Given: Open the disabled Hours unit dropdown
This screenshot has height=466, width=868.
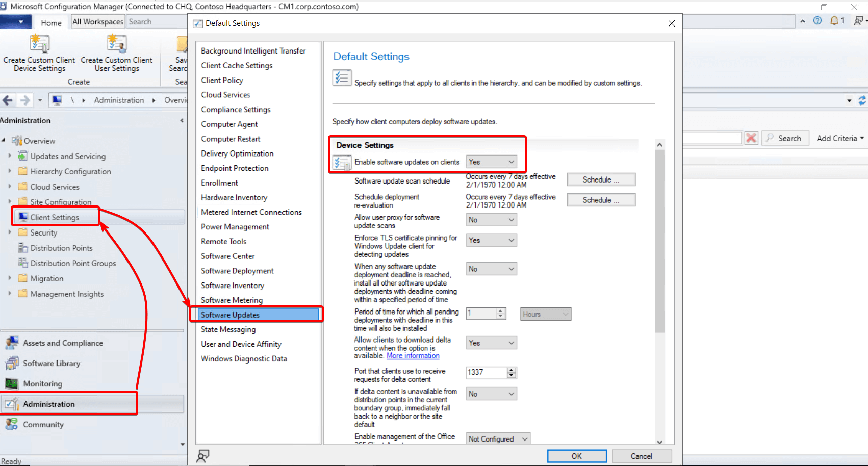Looking at the screenshot, I should click(546, 314).
